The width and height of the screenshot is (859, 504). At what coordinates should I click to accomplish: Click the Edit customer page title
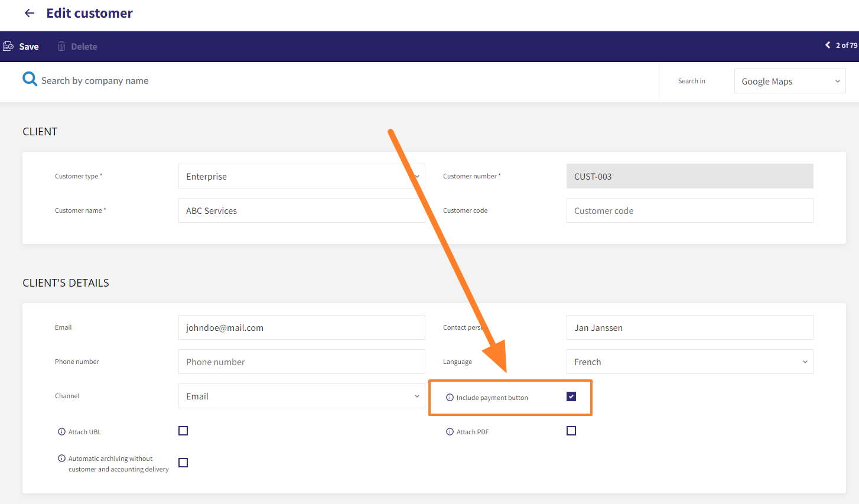90,13
